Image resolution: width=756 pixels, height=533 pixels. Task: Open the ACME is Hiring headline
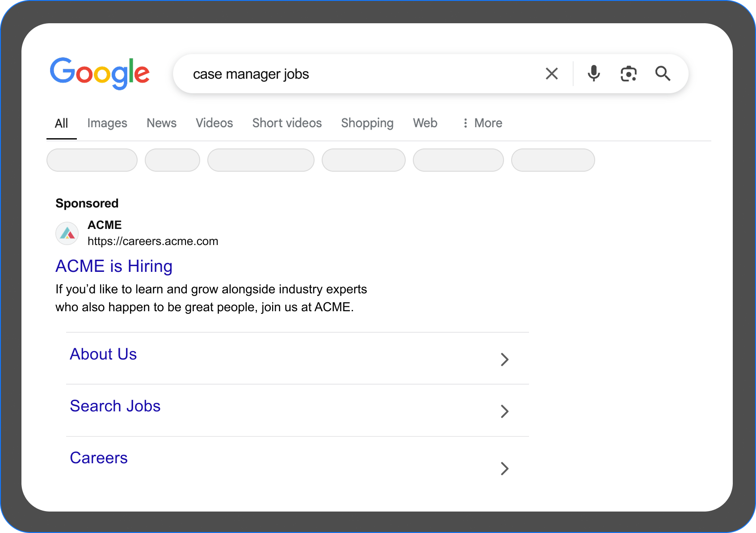tap(114, 266)
